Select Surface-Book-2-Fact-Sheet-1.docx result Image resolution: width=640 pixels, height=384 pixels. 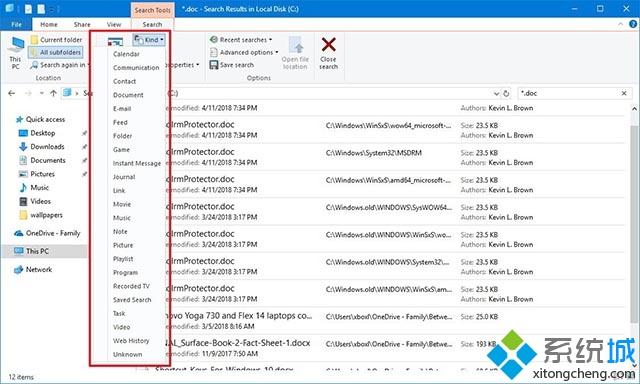[238, 343]
